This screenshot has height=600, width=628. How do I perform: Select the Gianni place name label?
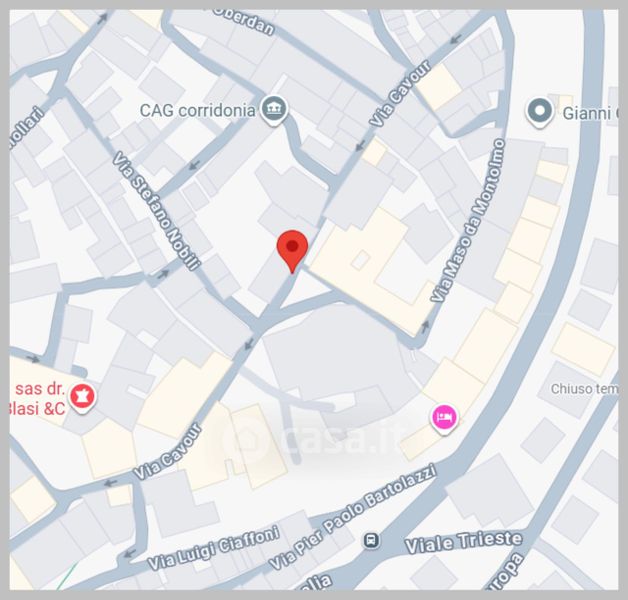(590, 113)
